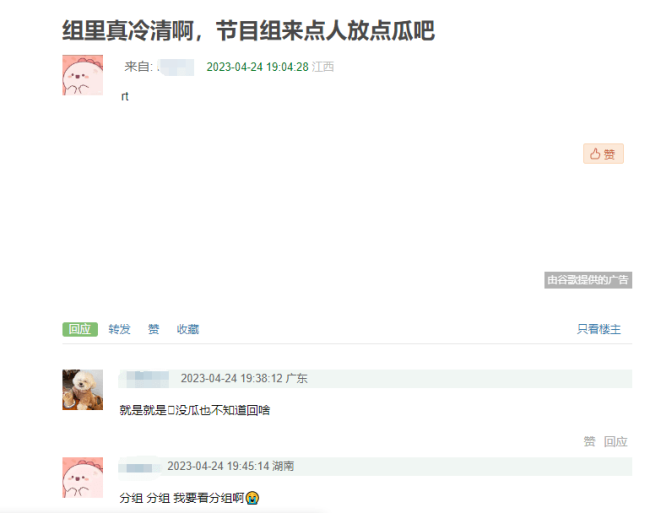This screenshot has height=513, width=650.
Task: Reply to the 广东 comment via 回应
Action: 615,441
